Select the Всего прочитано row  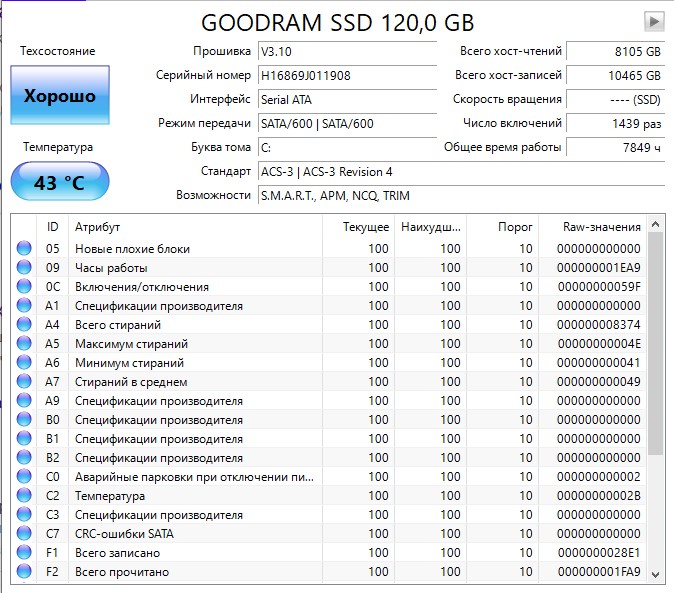point(329,571)
